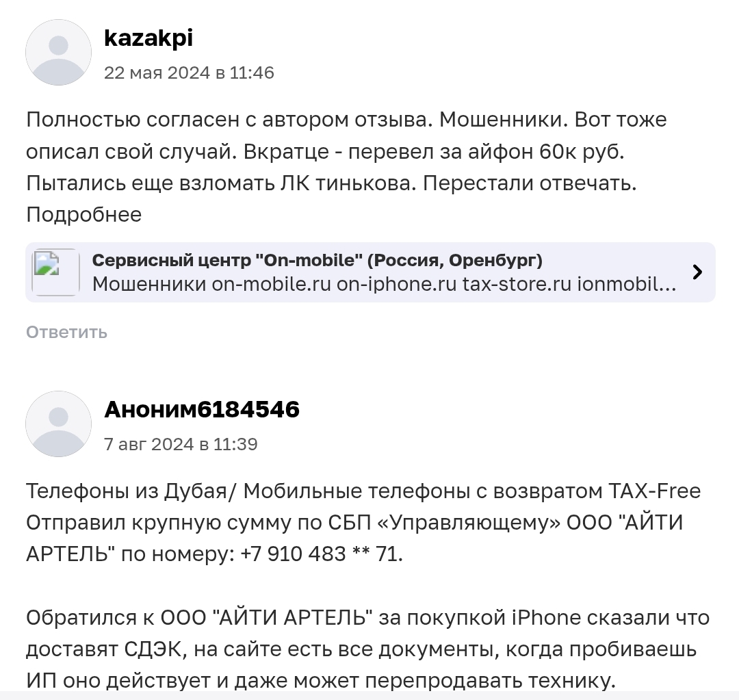Open the 'Сервисный центр On-mobile' review card
This screenshot has height=700, width=739.
pyautogui.click(x=369, y=272)
